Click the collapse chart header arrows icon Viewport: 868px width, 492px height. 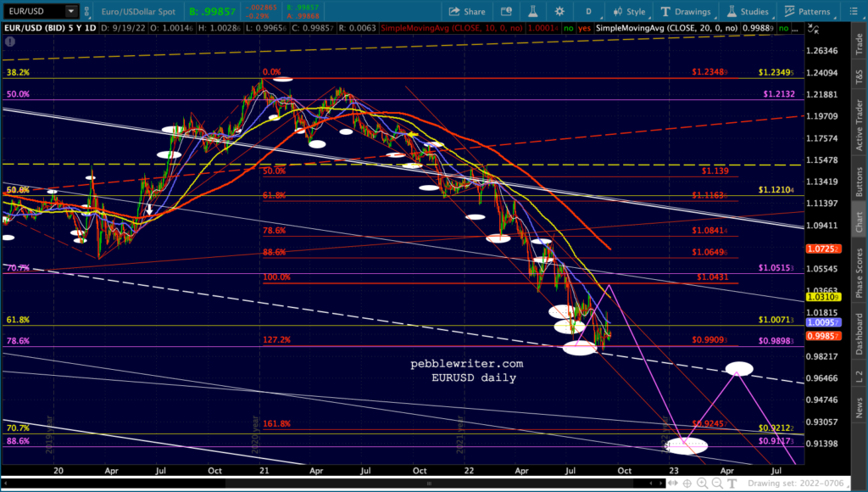813,28
